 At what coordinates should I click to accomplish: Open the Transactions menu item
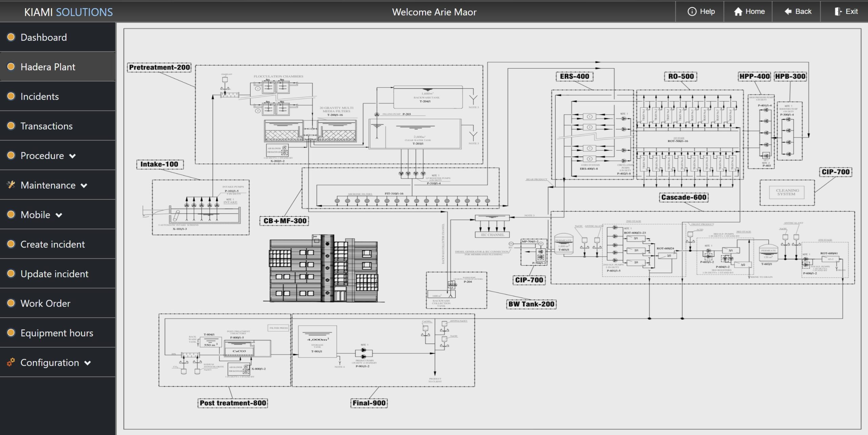tap(46, 126)
